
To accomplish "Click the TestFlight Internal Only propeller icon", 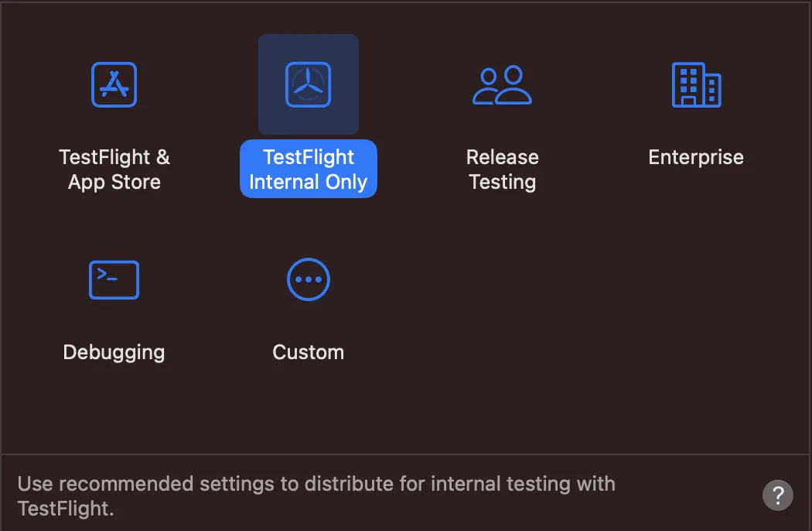I will point(309,84).
